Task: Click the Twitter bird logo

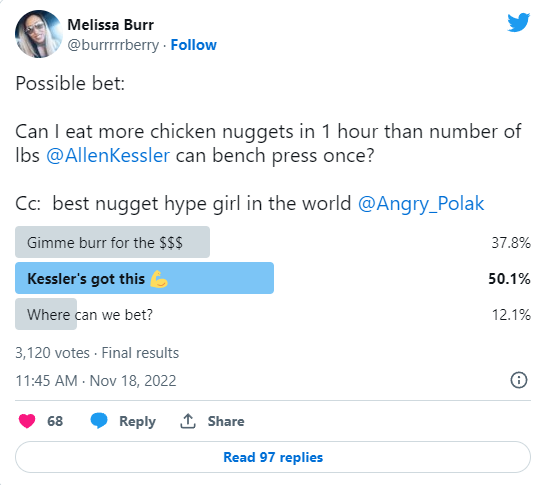Action: click(518, 22)
